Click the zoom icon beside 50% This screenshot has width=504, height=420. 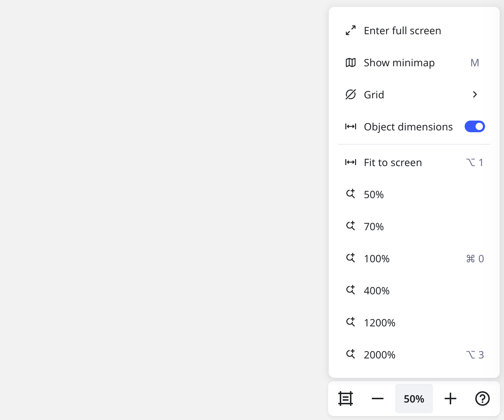(350, 194)
